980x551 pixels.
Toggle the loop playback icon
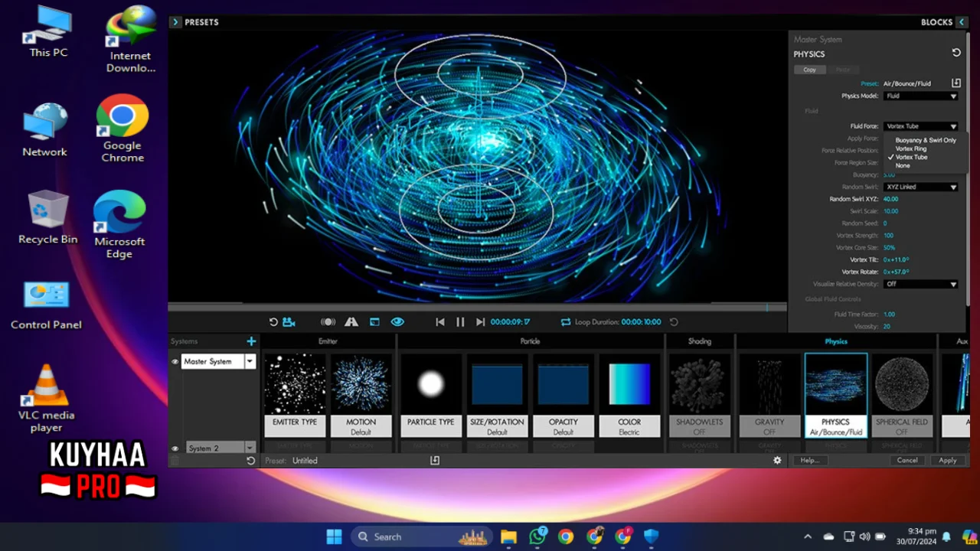coord(566,322)
